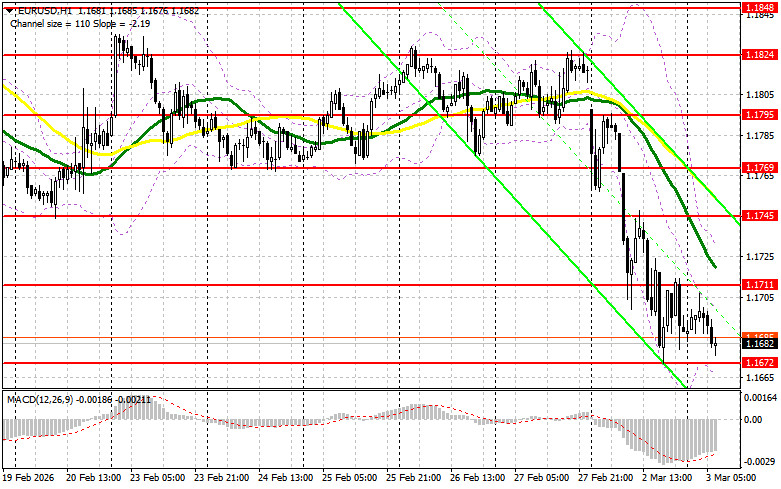Image resolution: width=781 pixels, height=489 pixels.
Task: Click the Channel size 110 Slope label
Action: click(x=56, y=20)
